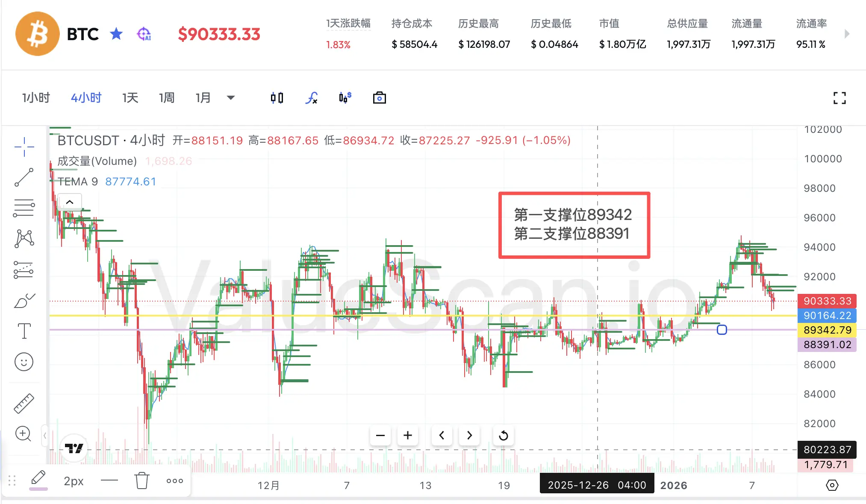Toggle the BTC favorite star
Image resolution: width=866 pixels, height=504 pixels.
[x=116, y=34]
